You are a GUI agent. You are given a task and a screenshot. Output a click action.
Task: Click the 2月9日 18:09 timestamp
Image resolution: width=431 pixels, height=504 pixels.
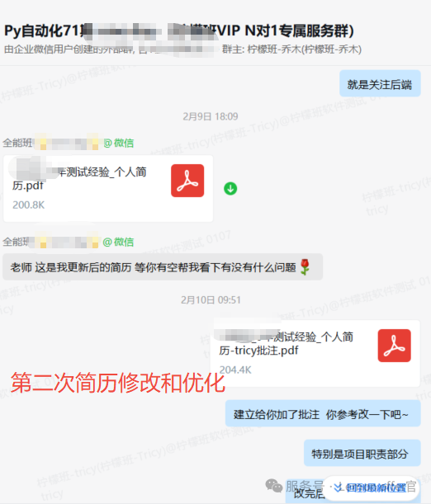tap(211, 116)
